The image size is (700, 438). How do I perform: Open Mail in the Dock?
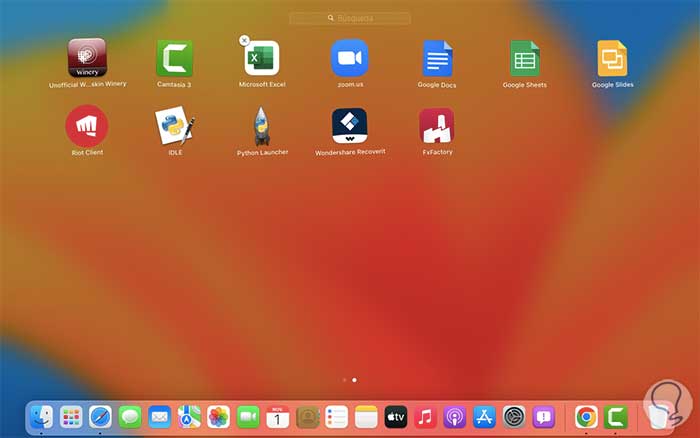(159, 417)
